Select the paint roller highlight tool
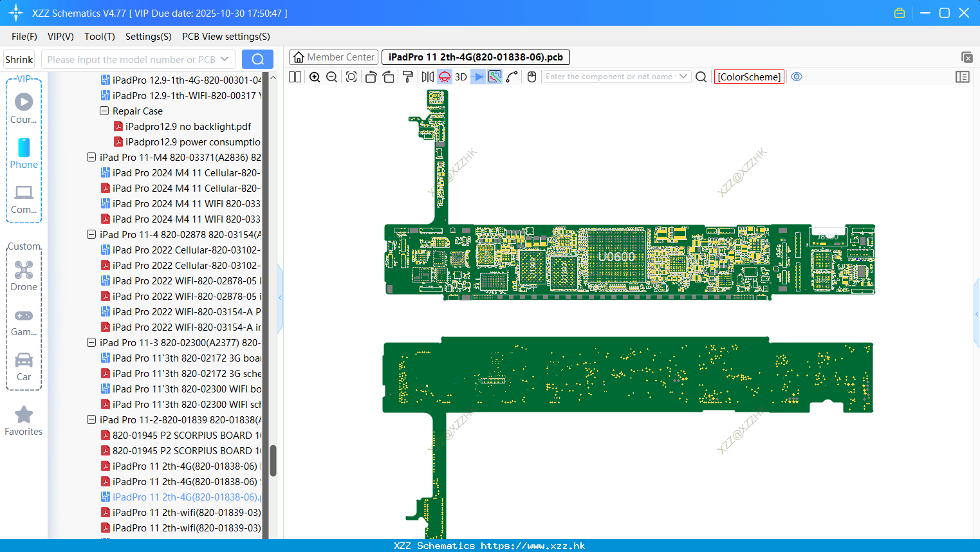The height and width of the screenshot is (552, 980). click(408, 77)
